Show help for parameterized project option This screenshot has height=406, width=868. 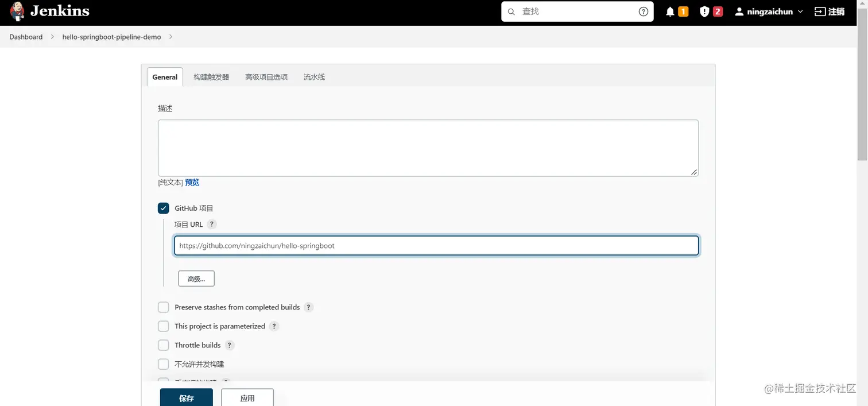point(274,326)
